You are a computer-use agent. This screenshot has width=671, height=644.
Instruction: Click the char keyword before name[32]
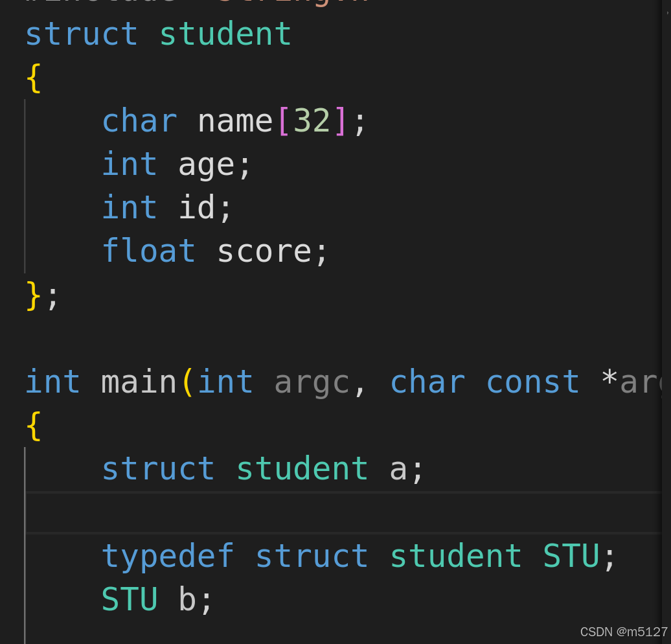tap(139, 120)
